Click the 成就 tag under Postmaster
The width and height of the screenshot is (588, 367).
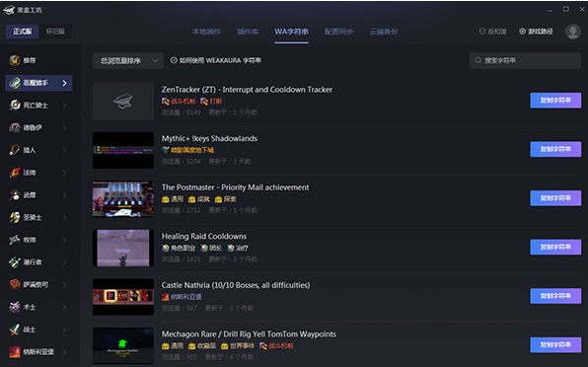click(199, 199)
